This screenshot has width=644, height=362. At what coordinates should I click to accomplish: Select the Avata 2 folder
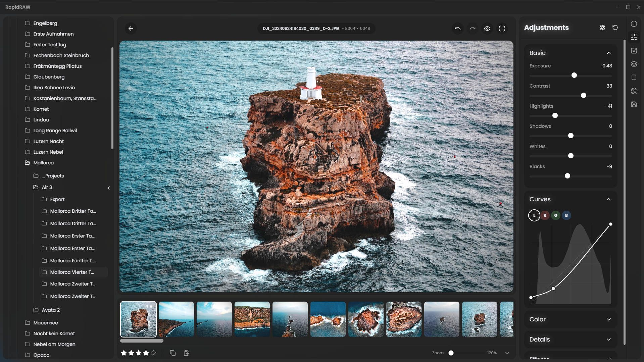51,310
